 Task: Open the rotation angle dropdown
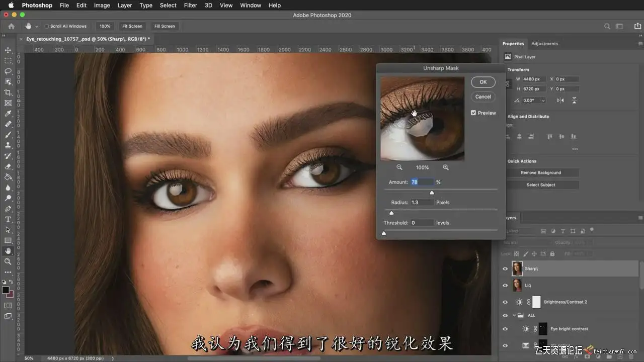pyautogui.click(x=543, y=101)
